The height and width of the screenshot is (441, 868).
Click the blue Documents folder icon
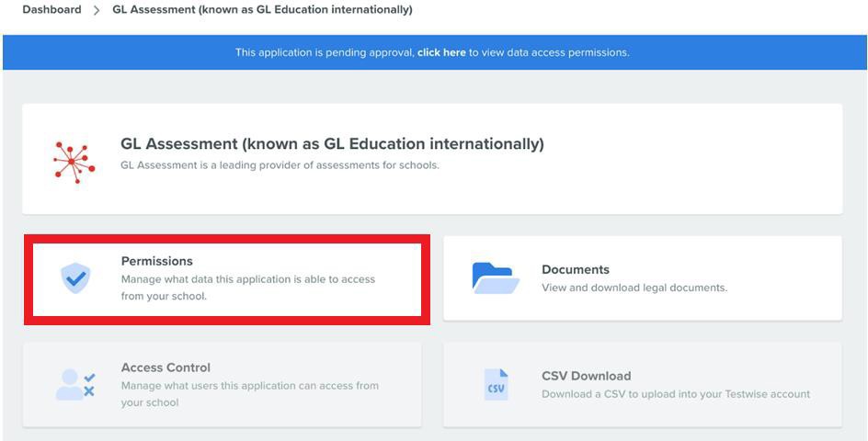(x=496, y=277)
